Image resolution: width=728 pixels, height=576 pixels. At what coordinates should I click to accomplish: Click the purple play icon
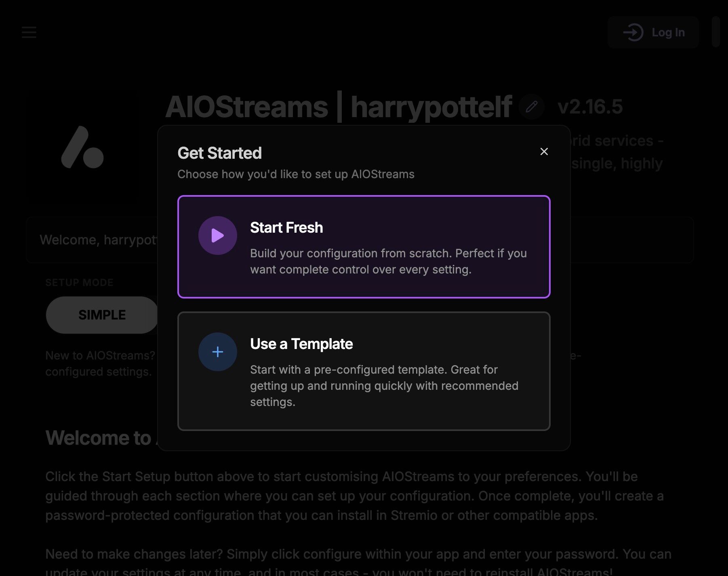coord(217,235)
